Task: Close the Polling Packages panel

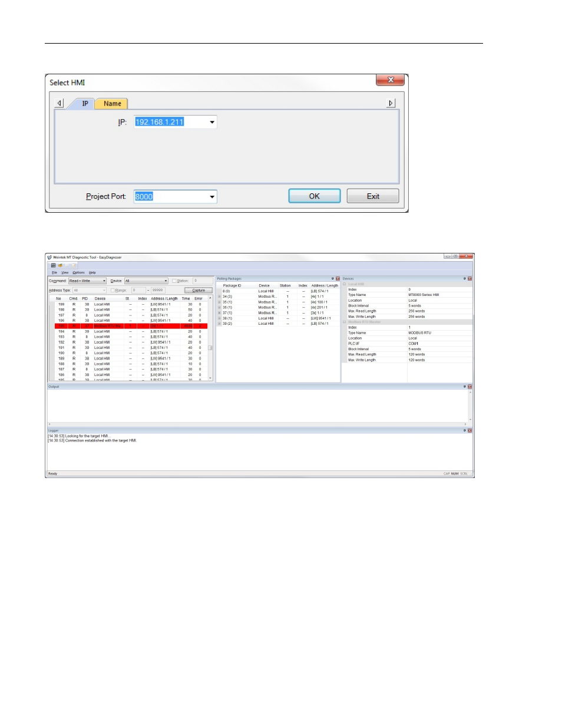Action: pyautogui.click(x=338, y=279)
